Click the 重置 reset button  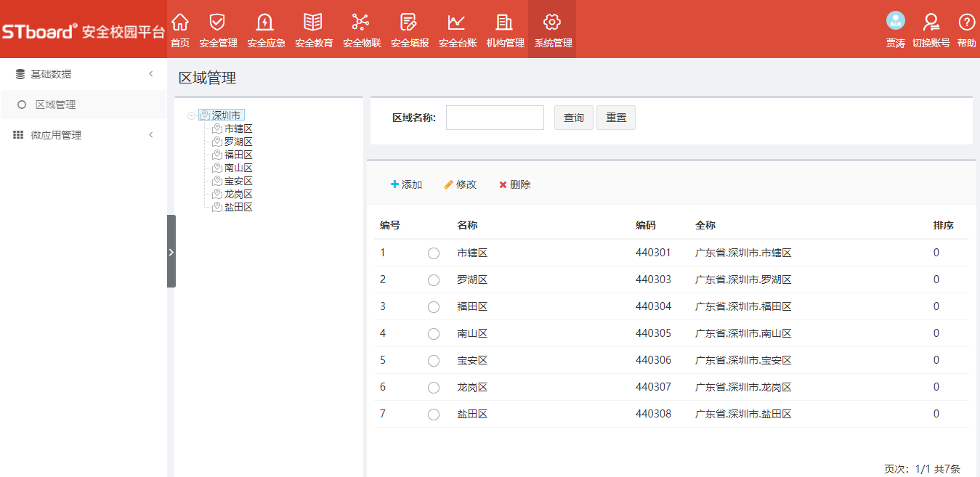pyautogui.click(x=616, y=118)
